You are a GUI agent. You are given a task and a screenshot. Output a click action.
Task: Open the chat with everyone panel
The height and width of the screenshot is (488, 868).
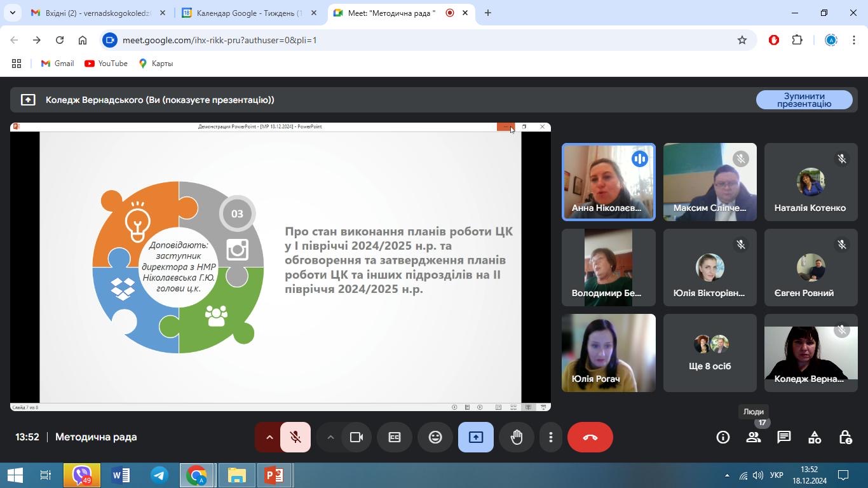tap(784, 437)
